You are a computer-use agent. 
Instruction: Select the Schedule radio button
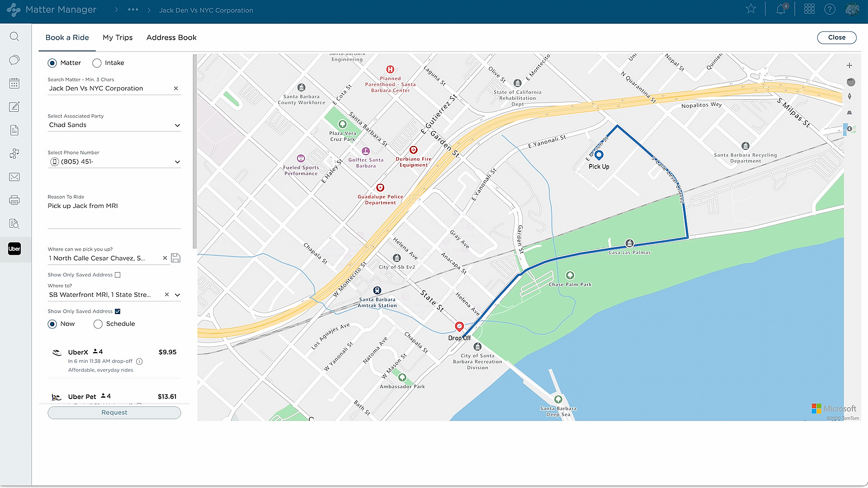click(98, 324)
